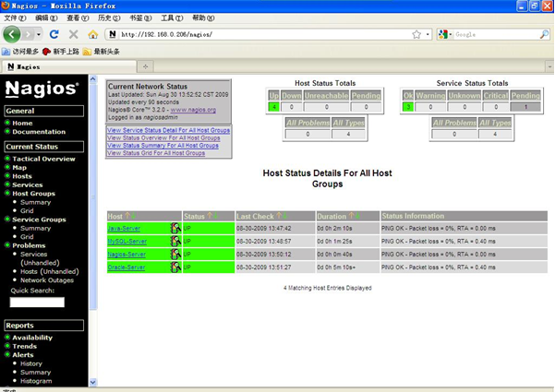This screenshot has width=555, height=392.
Task: Go to the browser Home page icon
Action: pyautogui.click(x=92, y=34)
